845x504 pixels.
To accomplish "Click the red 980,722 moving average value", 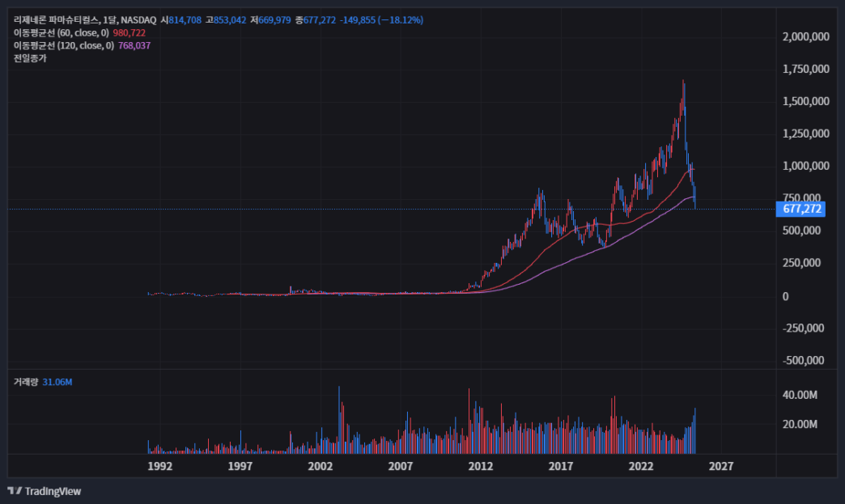I will pos(130,33).
